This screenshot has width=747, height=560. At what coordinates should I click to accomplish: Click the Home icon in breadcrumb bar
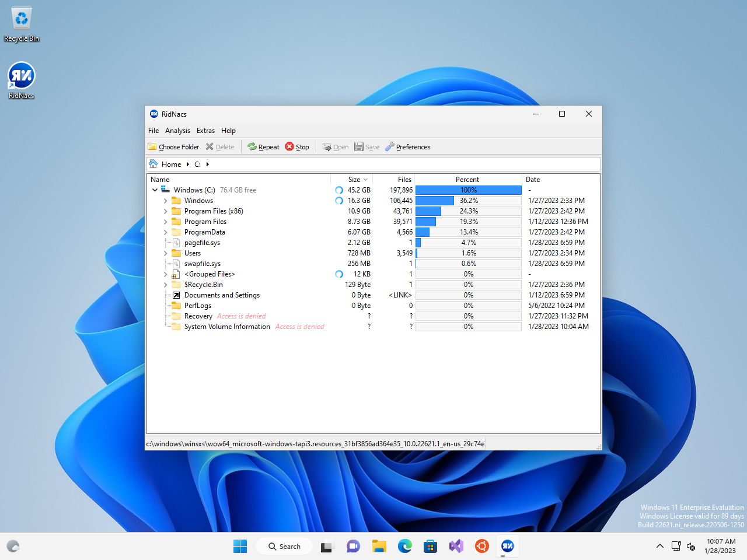pyautogui.click(x=153, y=164)
